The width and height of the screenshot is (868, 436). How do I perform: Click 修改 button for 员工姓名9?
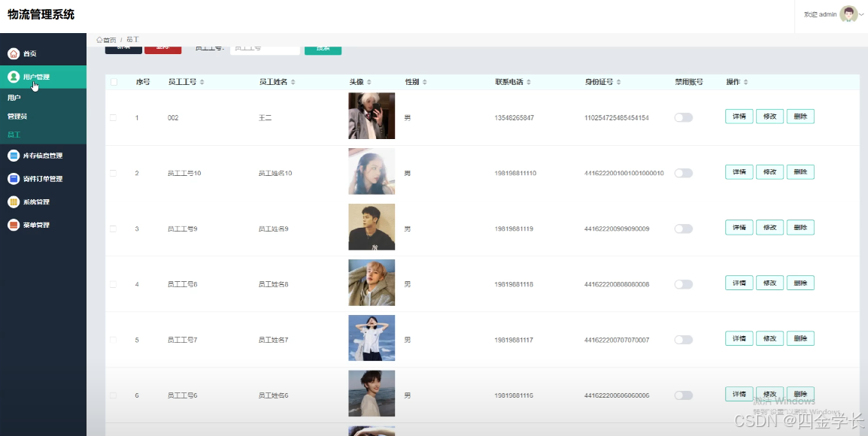pyautogui.click(x=769, y=228)
